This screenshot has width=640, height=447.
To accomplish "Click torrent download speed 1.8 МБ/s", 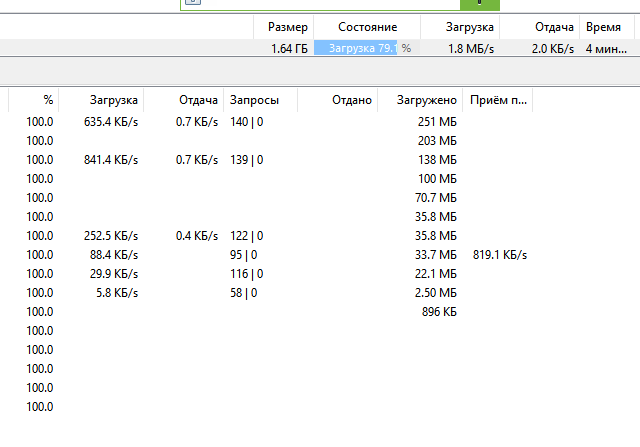I will click(471, 49).
